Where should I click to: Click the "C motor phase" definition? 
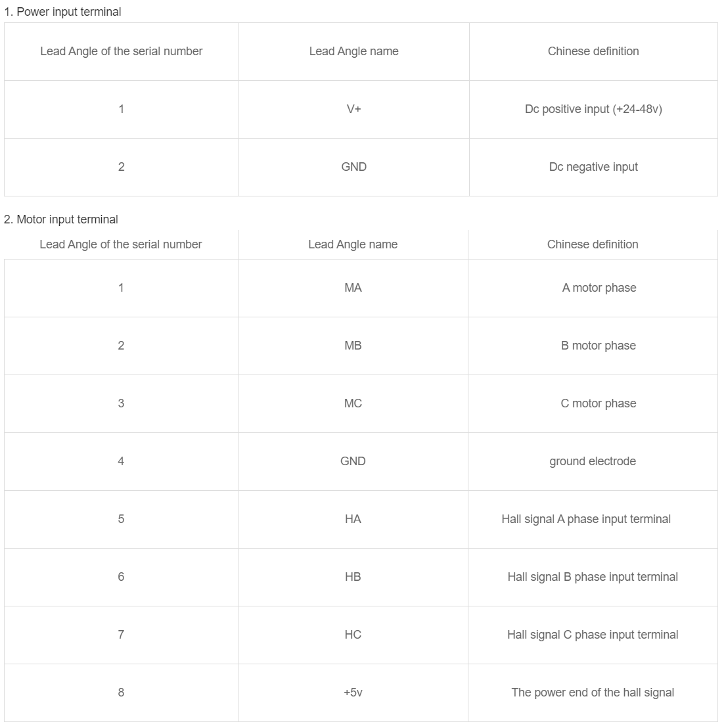pos(599,403)
